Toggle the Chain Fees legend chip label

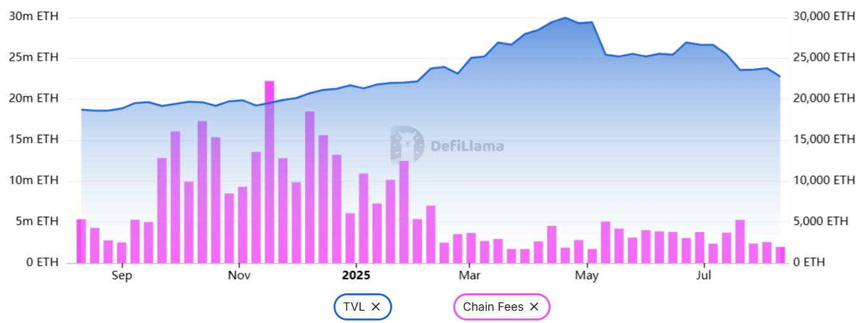point(493,307)
